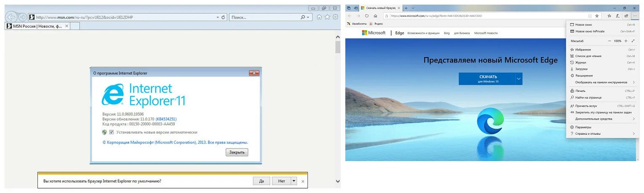Click IE vertical scrollbar up arrow
Screen dimensions: 644x193
tap(338, 37)
